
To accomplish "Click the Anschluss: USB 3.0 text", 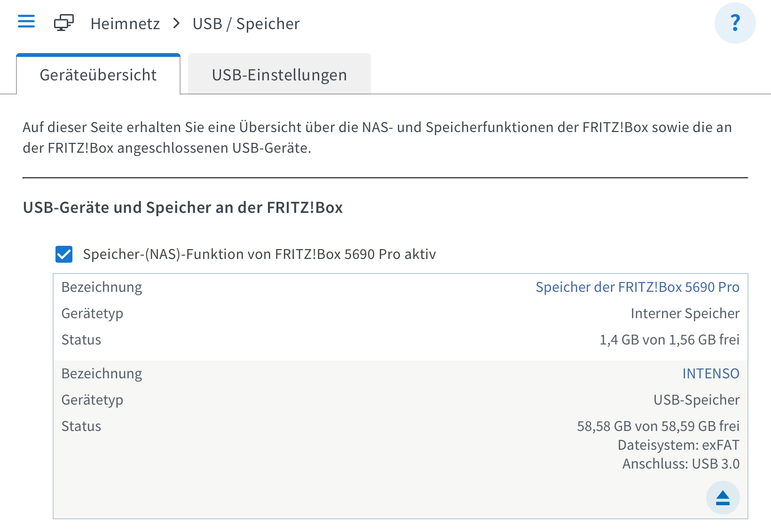I will point(681,464).
